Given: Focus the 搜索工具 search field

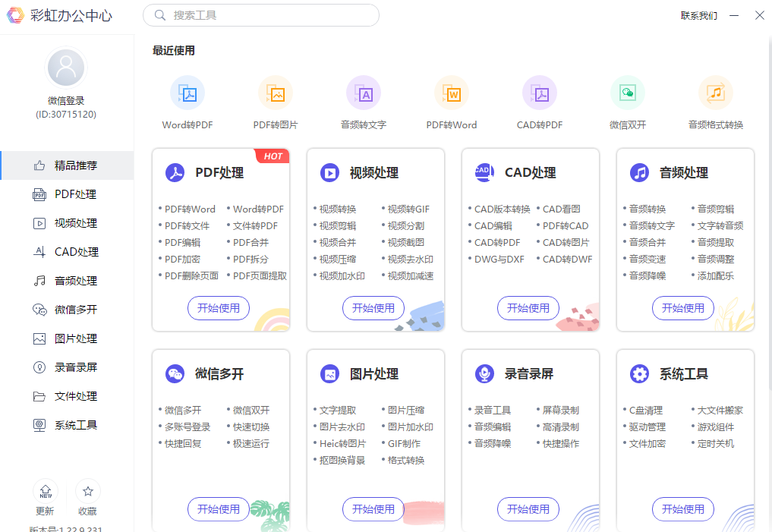Looking at the screenshot, I should [261, 15].
